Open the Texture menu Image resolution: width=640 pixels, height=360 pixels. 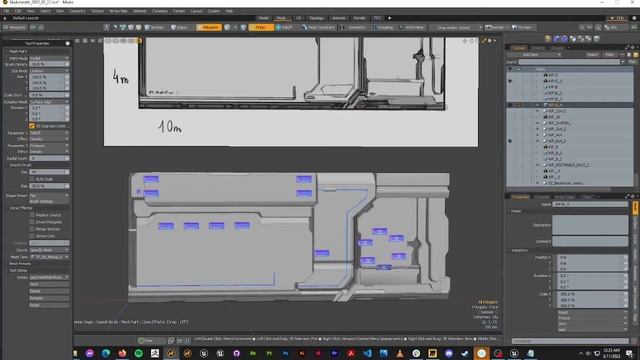[97, 11]
